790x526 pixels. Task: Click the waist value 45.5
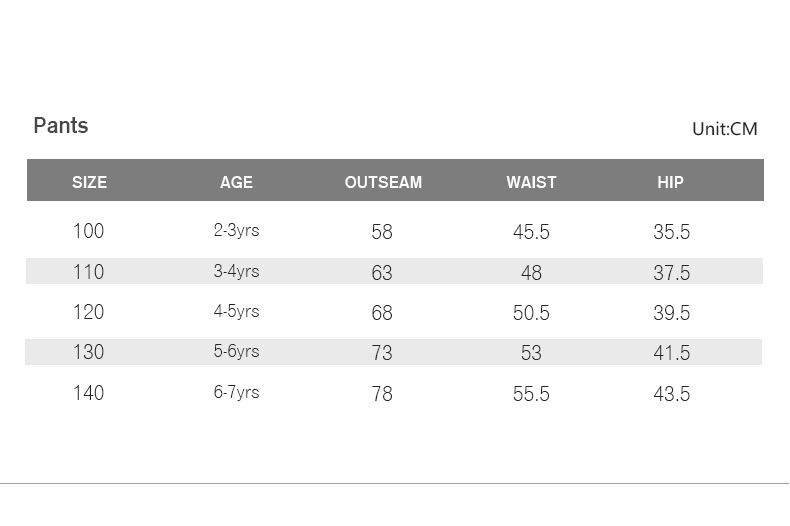tap(531, 232)
